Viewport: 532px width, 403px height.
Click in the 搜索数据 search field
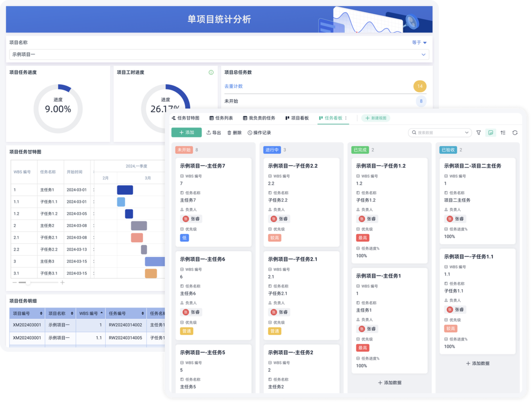(x=440, y=132)
